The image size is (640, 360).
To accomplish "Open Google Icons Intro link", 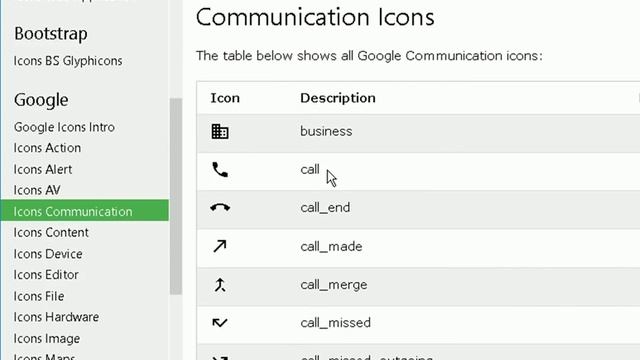I will 64,127.
